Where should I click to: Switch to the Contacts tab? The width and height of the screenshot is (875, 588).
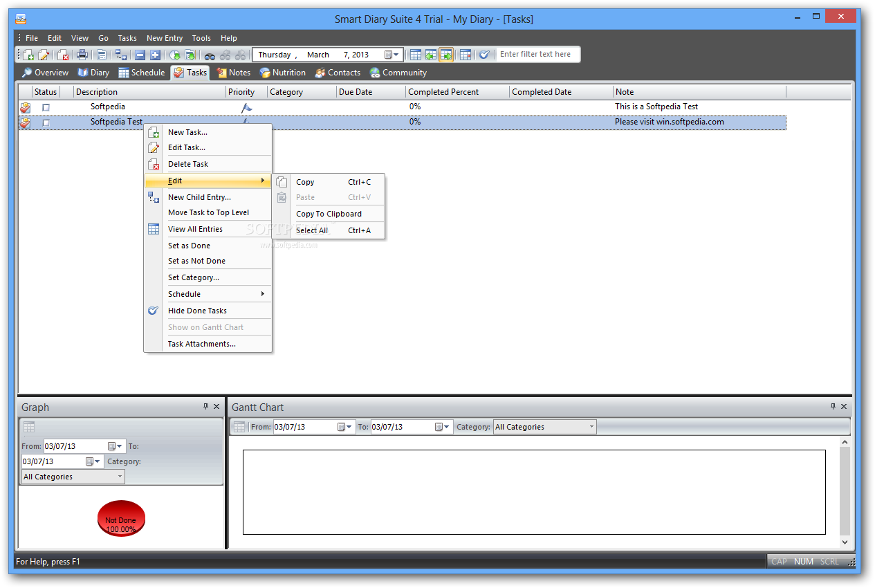pyautogui.click(x=338, y=73)
